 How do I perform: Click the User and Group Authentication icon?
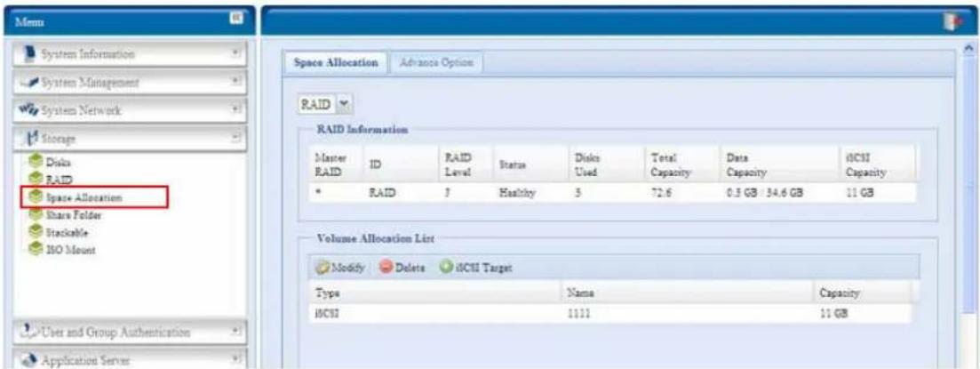28,332
